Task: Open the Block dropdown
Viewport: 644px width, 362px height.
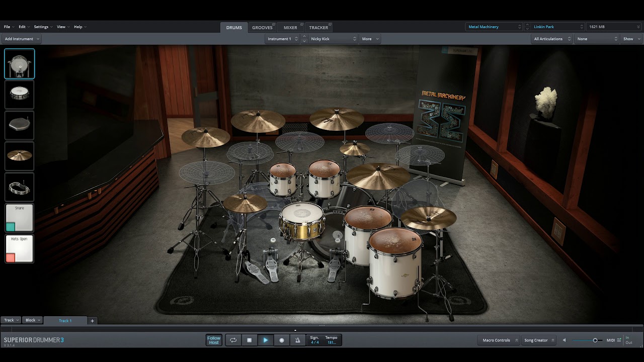Action: (33, 320)
